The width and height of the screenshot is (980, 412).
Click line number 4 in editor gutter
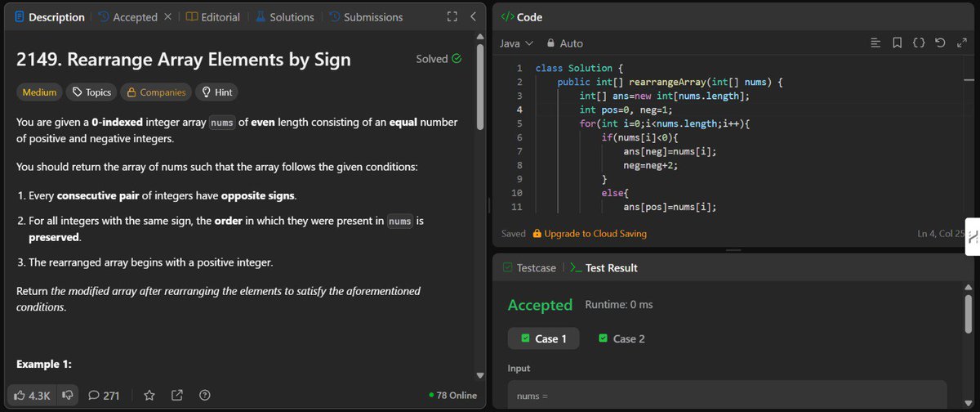click(x=519, y=110)
